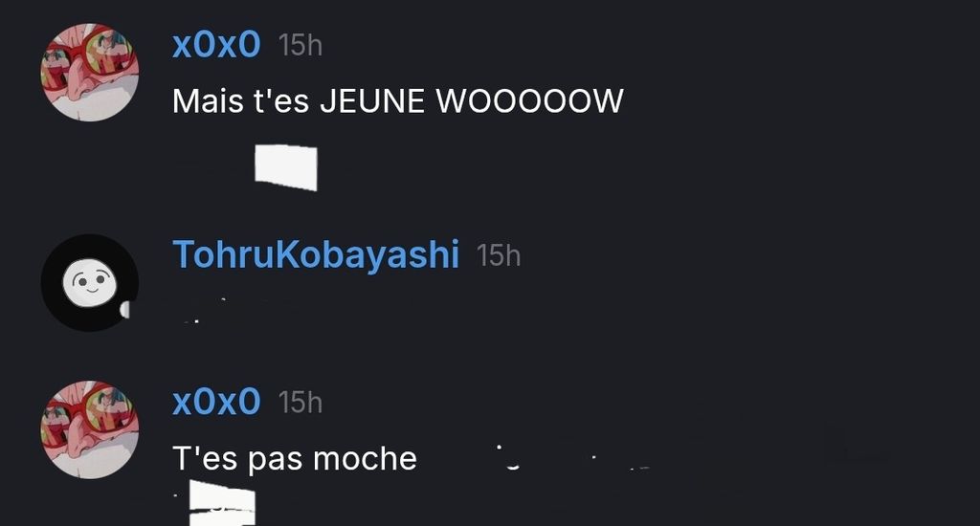The image size is (980, 526).
Task: Open the bottom x0x0 avatar with red glasses
Action: (90, 429)
